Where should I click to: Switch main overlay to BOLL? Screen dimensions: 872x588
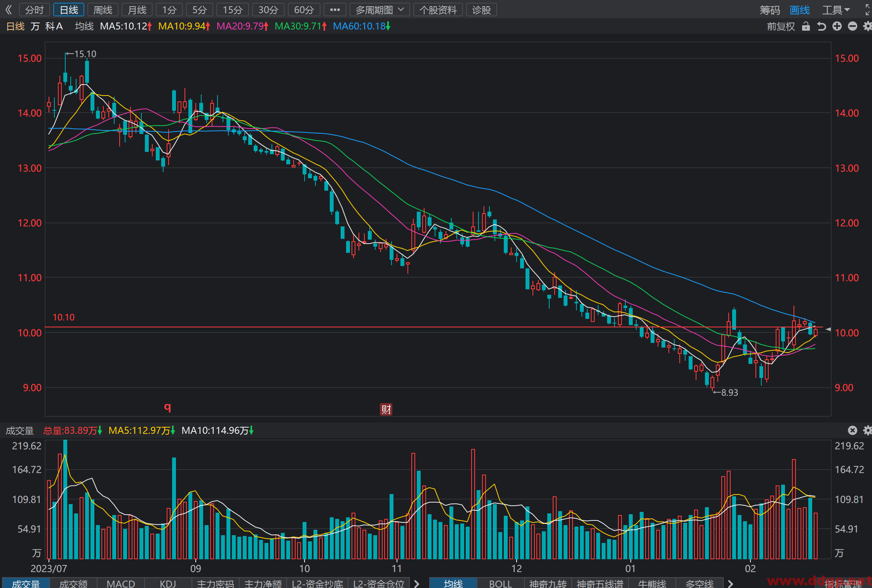click(501, 583)
